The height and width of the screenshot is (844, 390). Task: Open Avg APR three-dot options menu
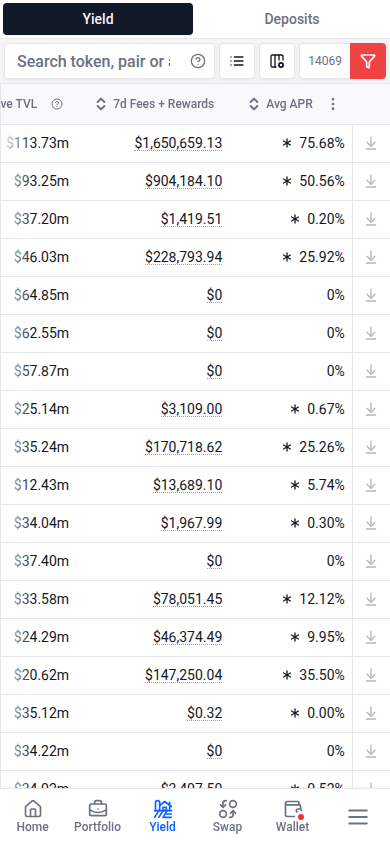tap(333, 104)
